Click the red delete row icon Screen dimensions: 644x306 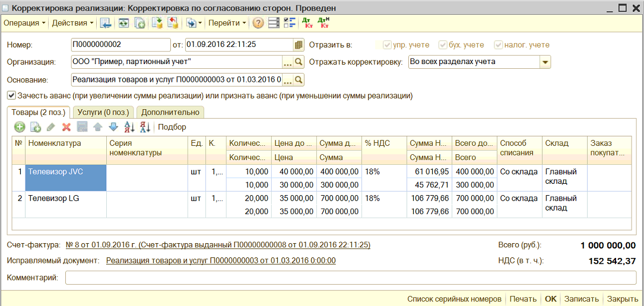pos(66,127)
